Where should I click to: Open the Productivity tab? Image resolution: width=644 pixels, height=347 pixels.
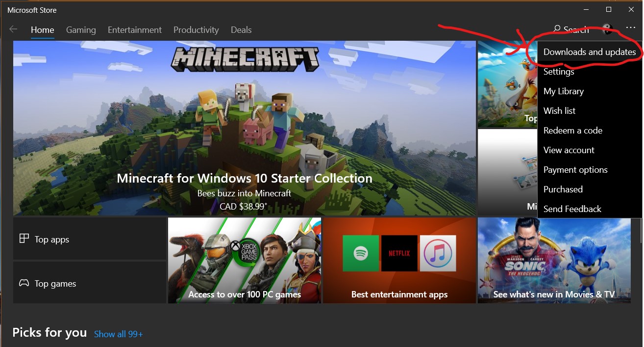[196, 30]
